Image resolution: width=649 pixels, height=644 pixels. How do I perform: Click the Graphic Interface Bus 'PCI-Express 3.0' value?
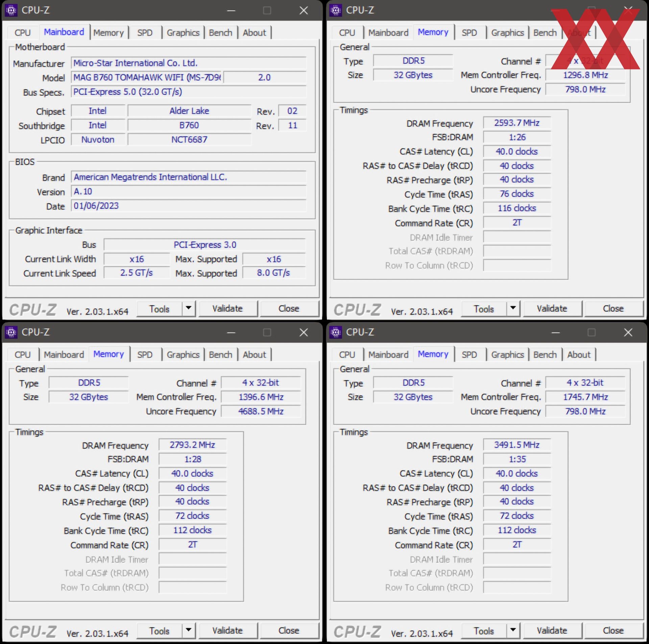click(205, 245)
